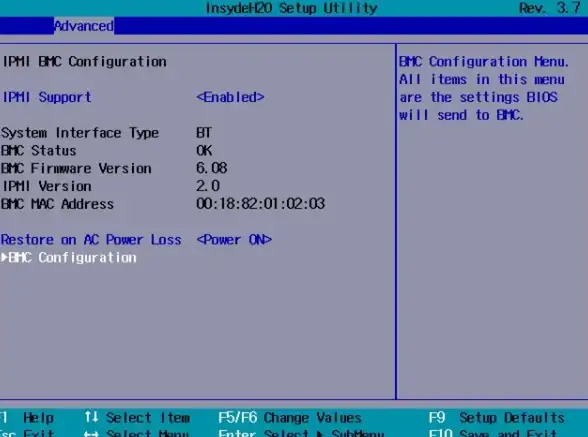The width and height of the screenshot is (588, 437).
Task: Click the Esc Exit hint
Action: pyautogui.click(x=27, y=433)
